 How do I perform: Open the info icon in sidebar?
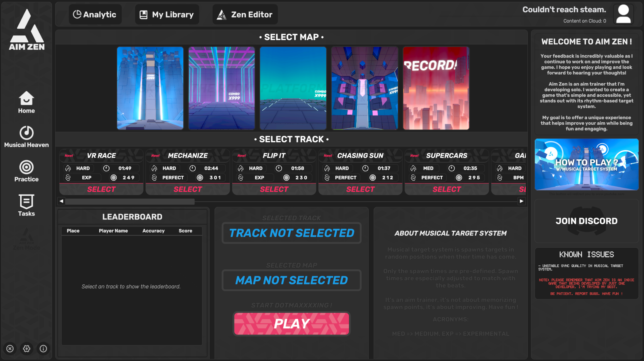43,348
